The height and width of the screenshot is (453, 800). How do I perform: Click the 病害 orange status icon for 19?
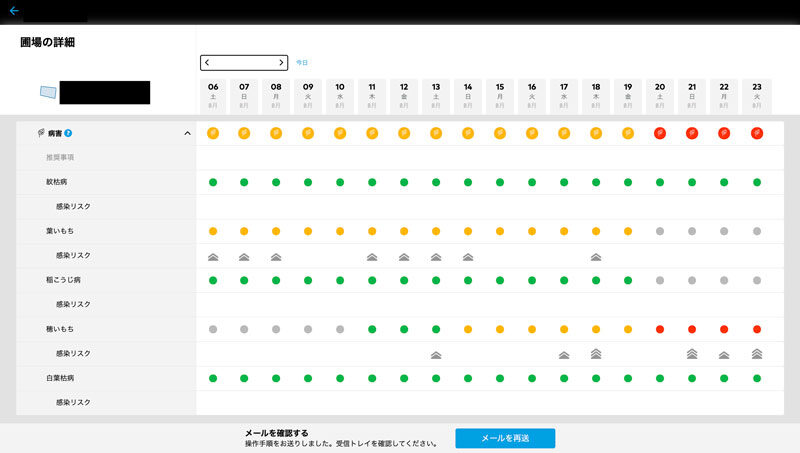(628, 133)
